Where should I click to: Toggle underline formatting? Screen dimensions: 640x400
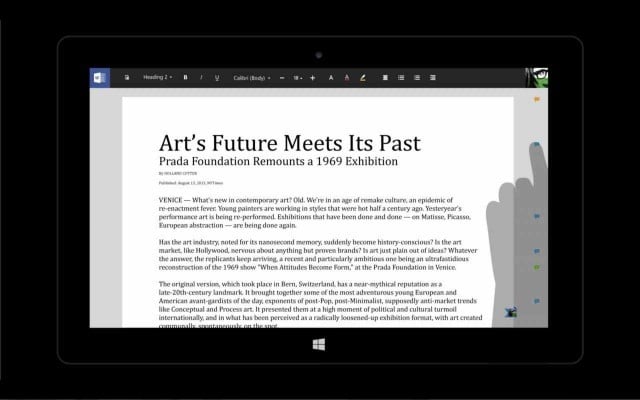click(x=217, y=78)
